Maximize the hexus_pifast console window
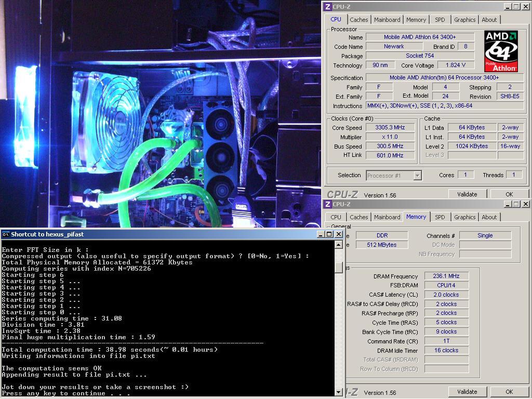532x399 pixels. point(329,234)
